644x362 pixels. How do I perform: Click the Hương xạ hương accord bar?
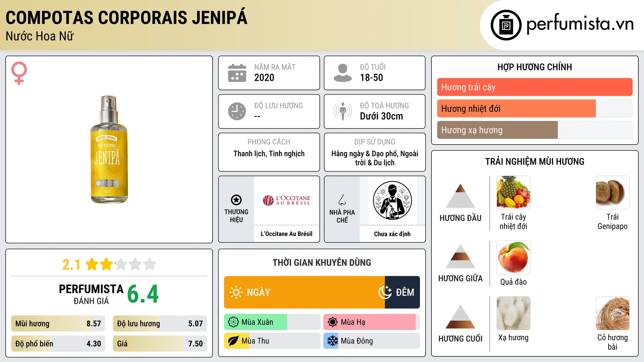535,130
